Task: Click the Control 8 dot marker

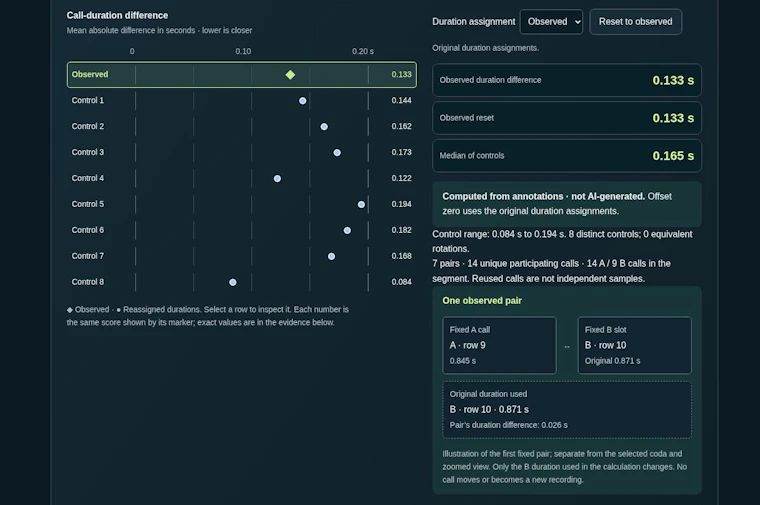Action: [233, 283]
